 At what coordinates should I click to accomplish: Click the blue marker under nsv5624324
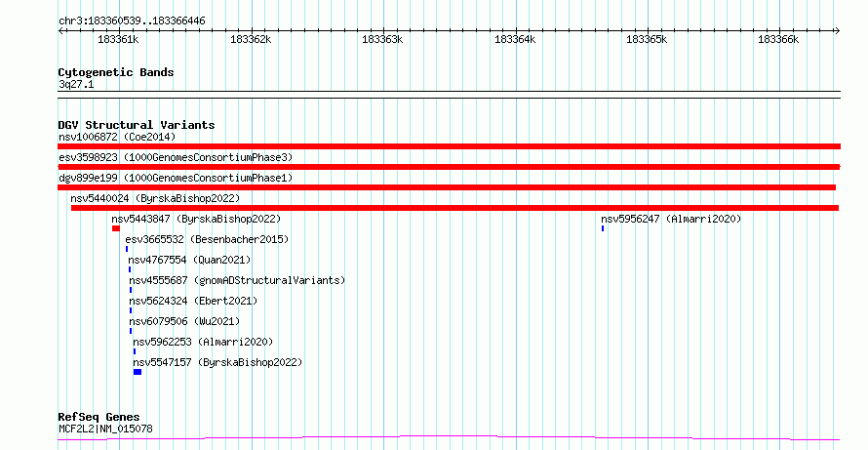click(131, 310)
